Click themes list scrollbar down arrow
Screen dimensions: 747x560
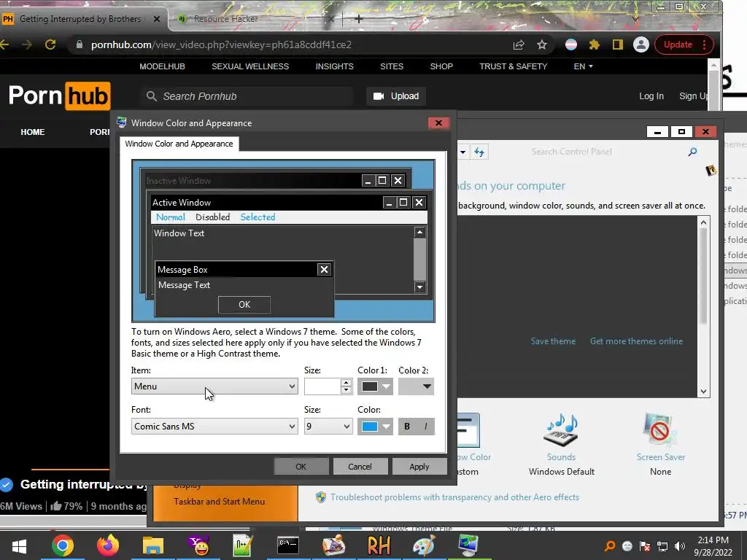[x=704, y=392]
